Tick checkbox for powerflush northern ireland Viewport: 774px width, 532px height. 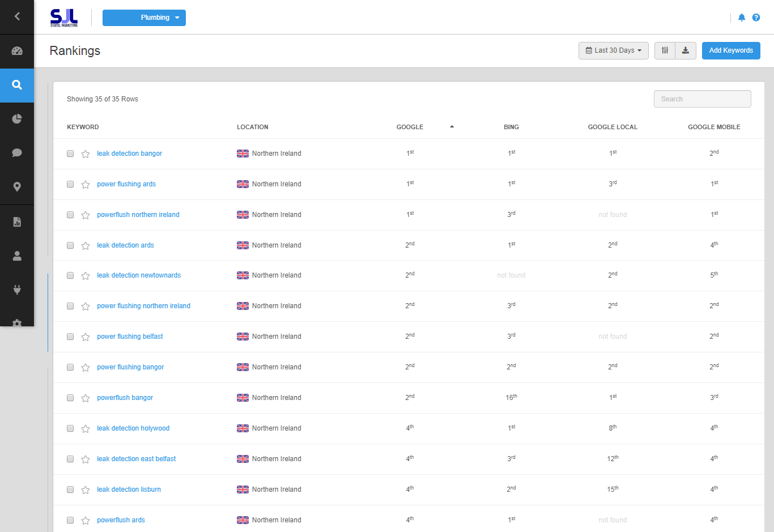(70, 215)
